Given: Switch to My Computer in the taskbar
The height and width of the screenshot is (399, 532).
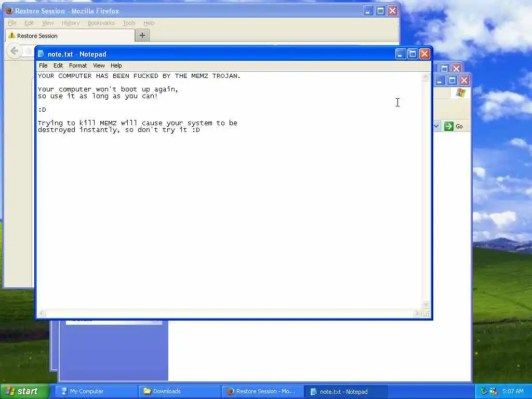Looking at the screenshot, I should coord(96,391).
